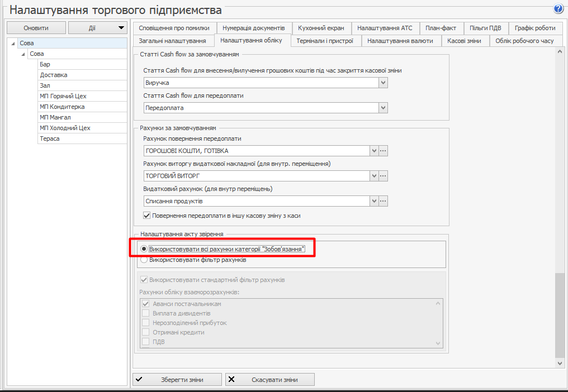Expand the Передоплата cash flow dropdown
The height and width of the screenshot is (392, 568).
pyautogui.click(x=383, y=108)
